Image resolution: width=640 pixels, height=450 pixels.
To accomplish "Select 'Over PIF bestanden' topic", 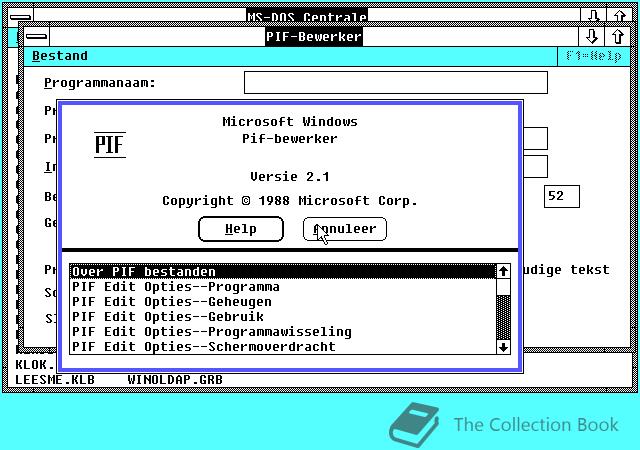I will pos(283,272).
